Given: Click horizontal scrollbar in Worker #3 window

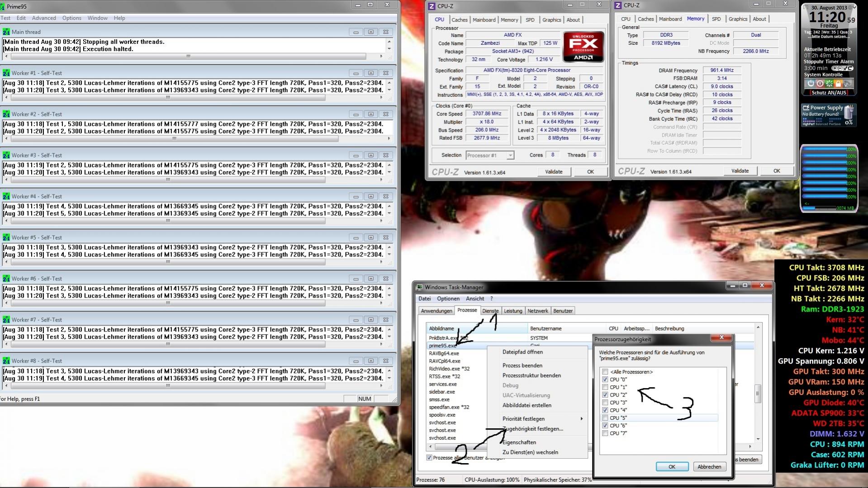Looking at the screenshot, I should 168,180.
